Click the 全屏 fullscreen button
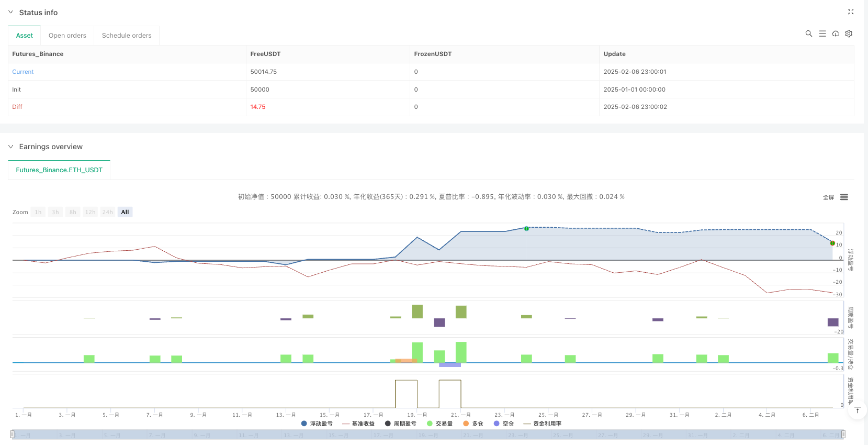 pos(828,197)
